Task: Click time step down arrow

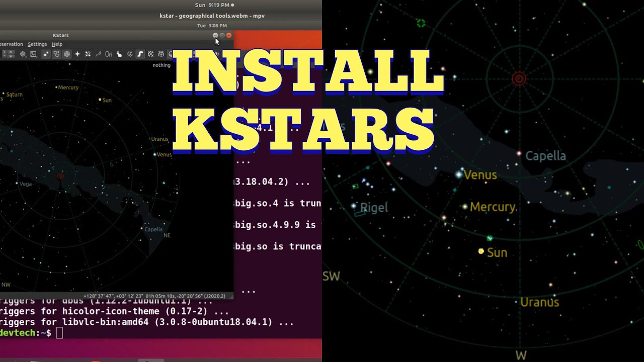Action: [x=11, y=56]
